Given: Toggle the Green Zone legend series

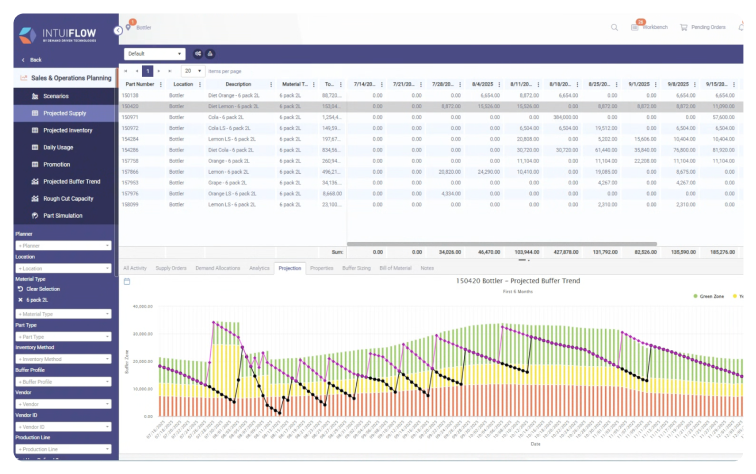Looking at the screenshot, I should point(708,296).
